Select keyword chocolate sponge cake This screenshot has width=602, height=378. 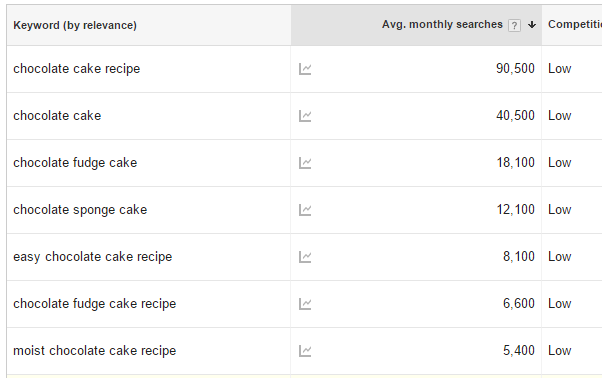(x=80, y=210)
